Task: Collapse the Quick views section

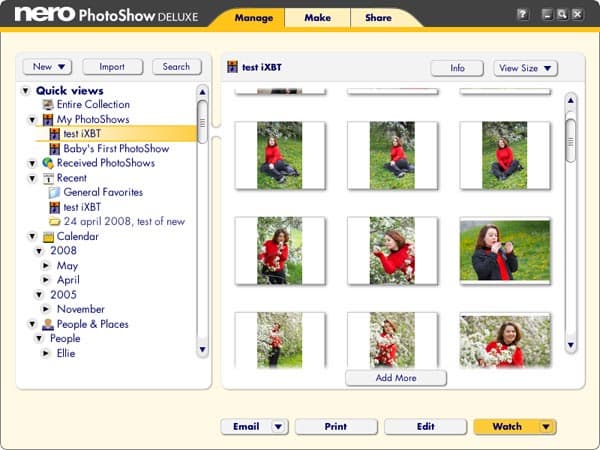Action: [x=26, y=91]
